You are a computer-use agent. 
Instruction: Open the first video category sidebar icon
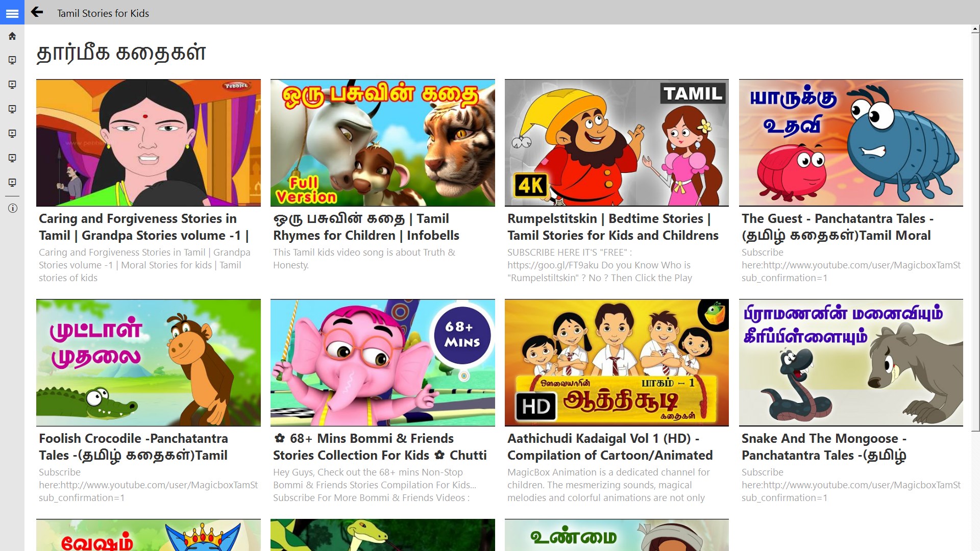12,60
